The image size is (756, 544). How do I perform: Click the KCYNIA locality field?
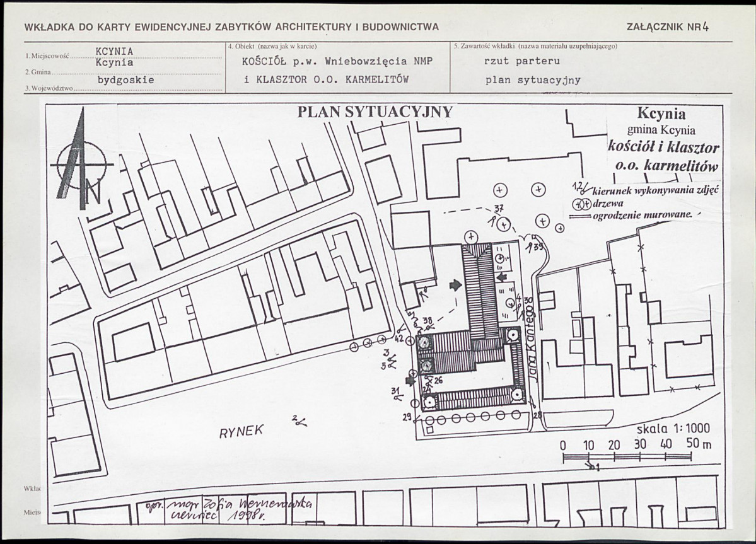point(114,52)
